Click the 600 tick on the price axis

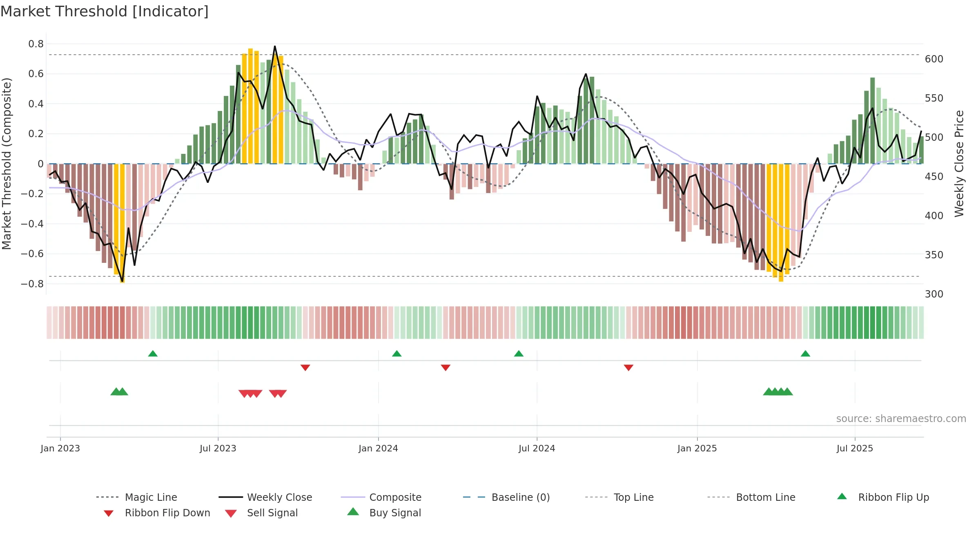coord(934,59)
